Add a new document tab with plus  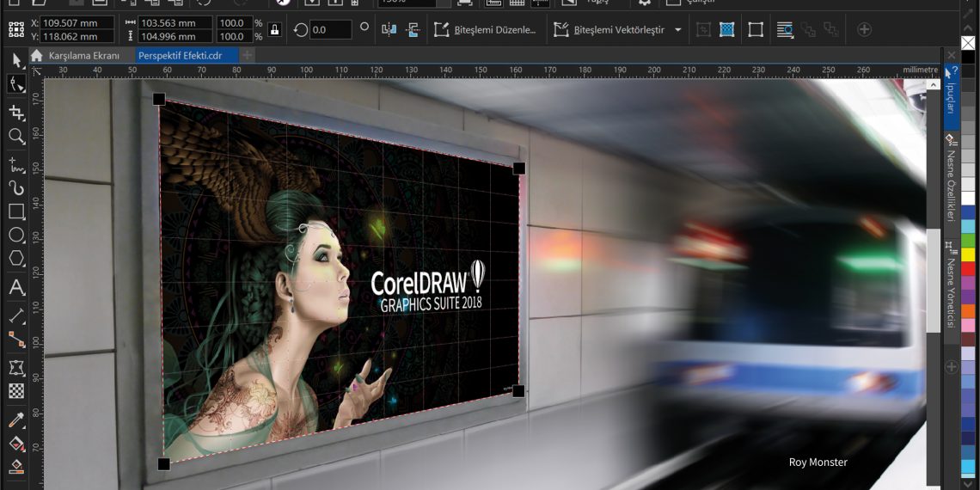click(248, 56)
